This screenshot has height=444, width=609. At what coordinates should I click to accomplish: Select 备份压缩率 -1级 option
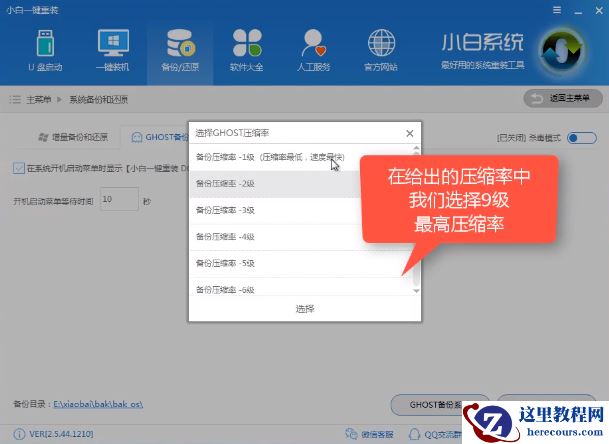coord(301,157)
